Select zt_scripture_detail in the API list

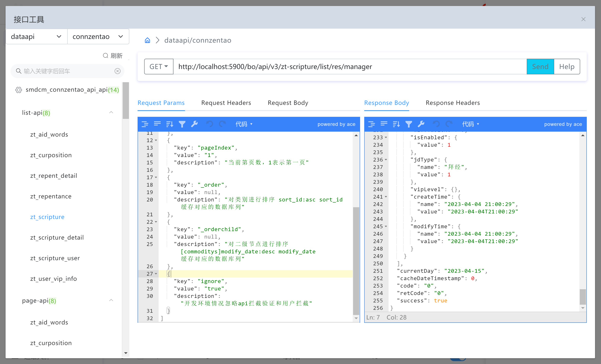pos(57,238)
